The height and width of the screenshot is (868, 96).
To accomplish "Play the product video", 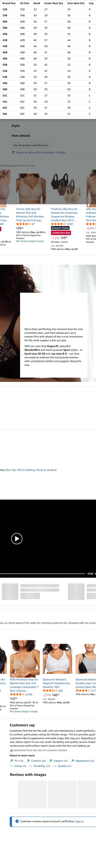I will (17, 538).
